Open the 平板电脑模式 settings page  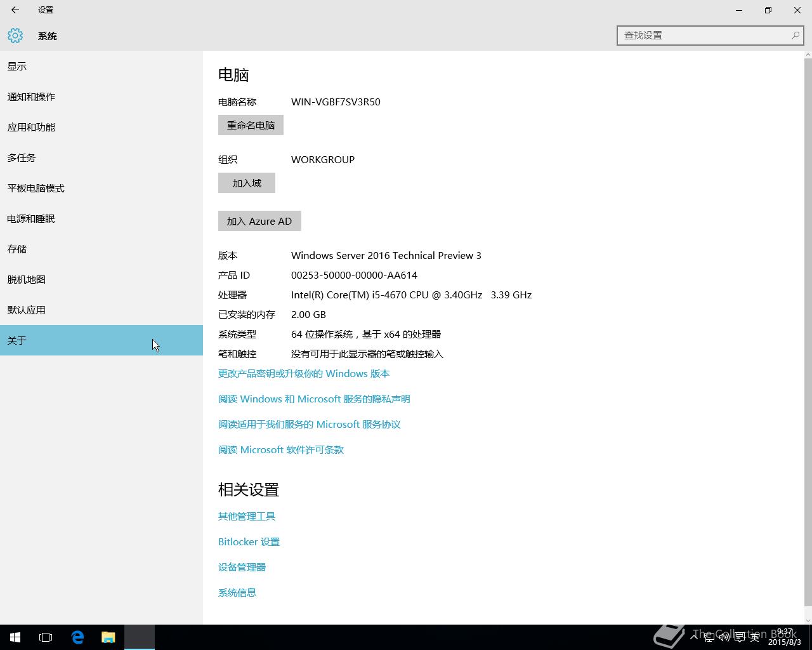tap(101, 188)
